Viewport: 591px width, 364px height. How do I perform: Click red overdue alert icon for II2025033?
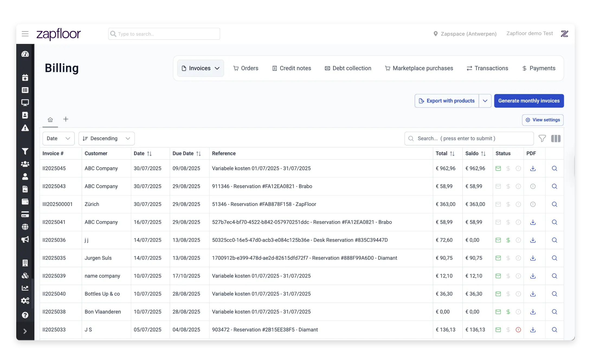click(518, 330)
